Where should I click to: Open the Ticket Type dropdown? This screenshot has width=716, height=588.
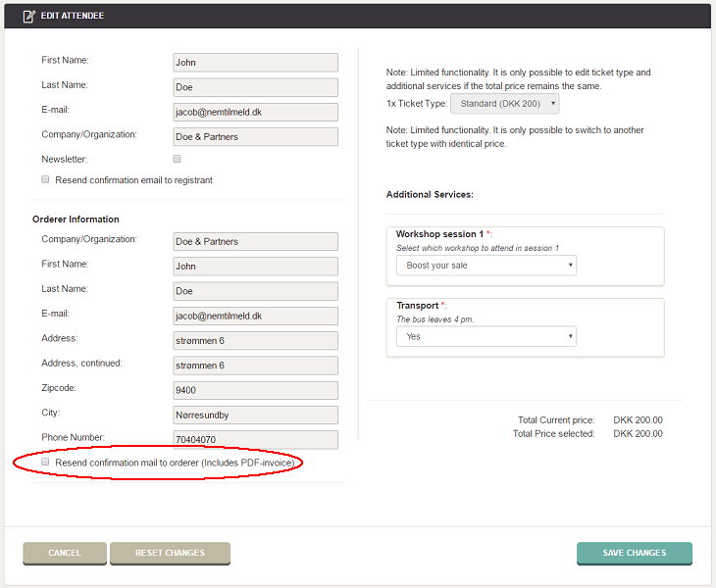pos(504,104)
